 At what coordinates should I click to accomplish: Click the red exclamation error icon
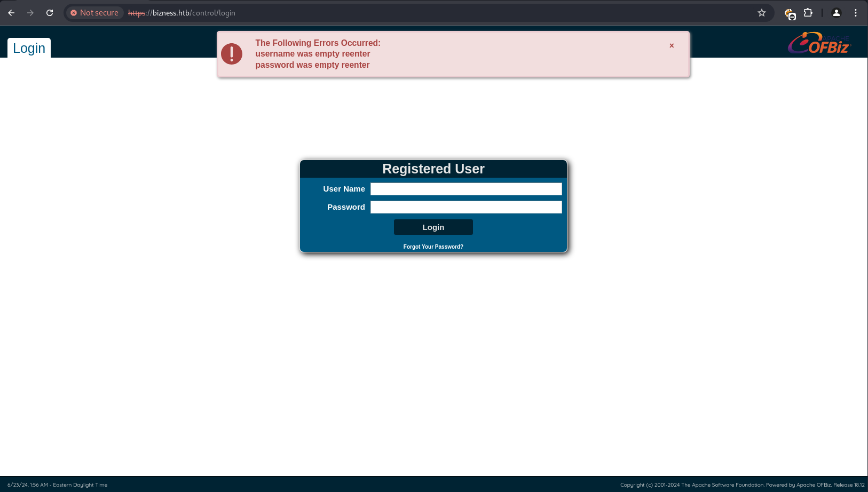(x=232, y=54)
